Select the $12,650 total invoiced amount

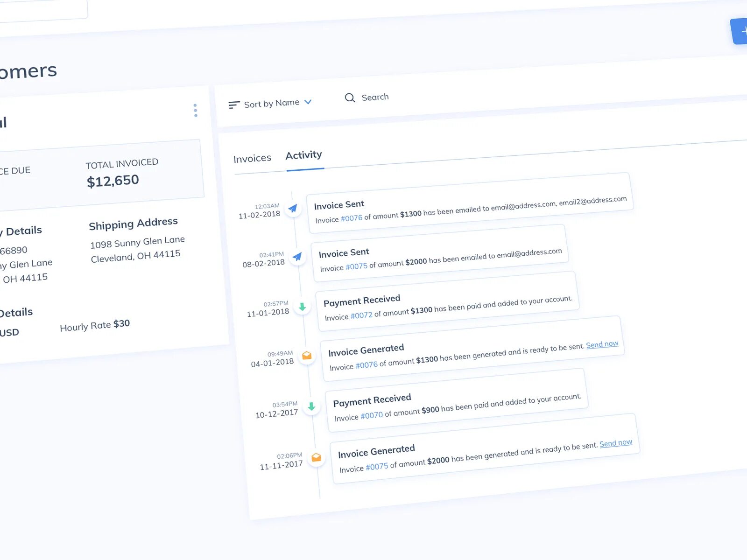click(113, 181)
